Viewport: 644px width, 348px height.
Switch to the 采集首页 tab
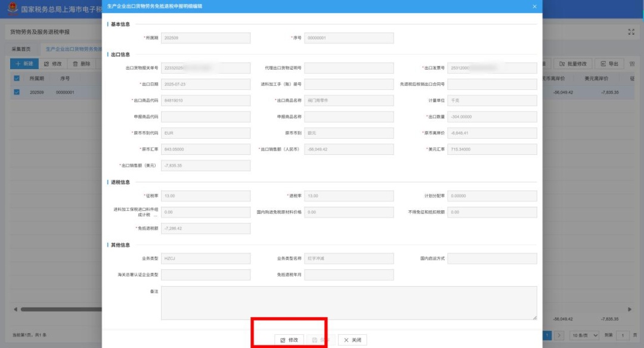click(21, 49)
